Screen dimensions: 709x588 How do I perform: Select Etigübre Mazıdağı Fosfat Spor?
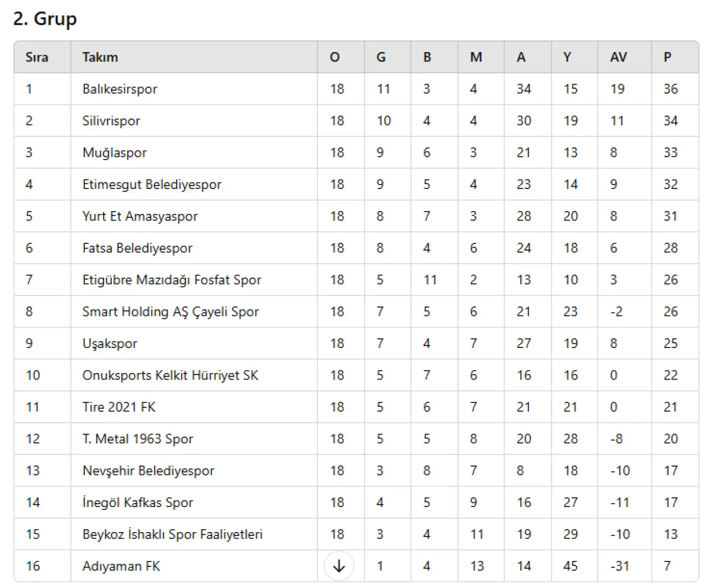click(x=172, y=280)
